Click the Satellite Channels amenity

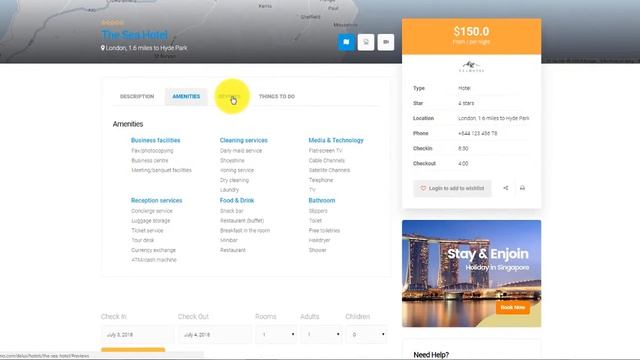click(329, 170)
